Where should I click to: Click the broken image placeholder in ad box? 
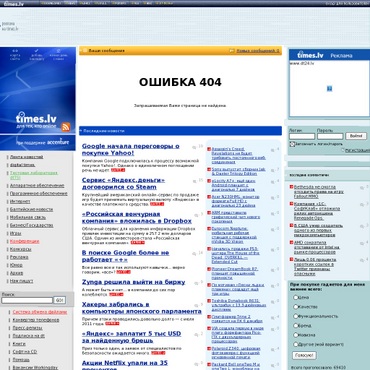pos(329,88)
